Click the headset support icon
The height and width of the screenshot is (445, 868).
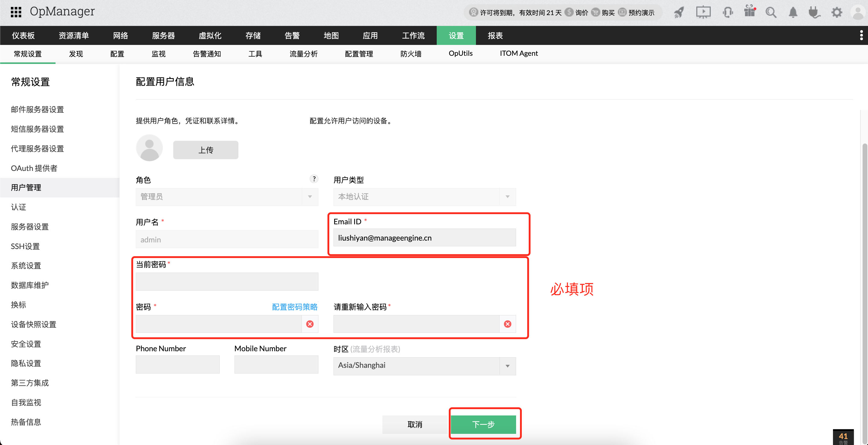coord(727,12)
